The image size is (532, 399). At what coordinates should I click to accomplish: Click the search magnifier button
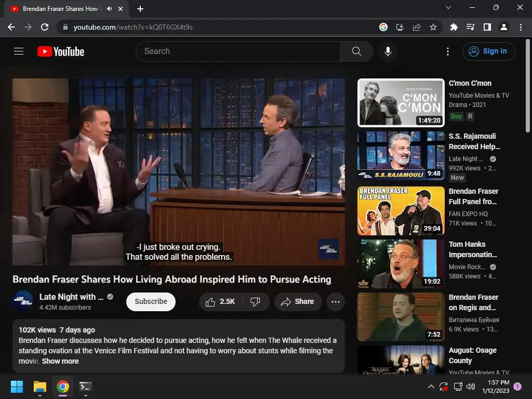point(356,51)
